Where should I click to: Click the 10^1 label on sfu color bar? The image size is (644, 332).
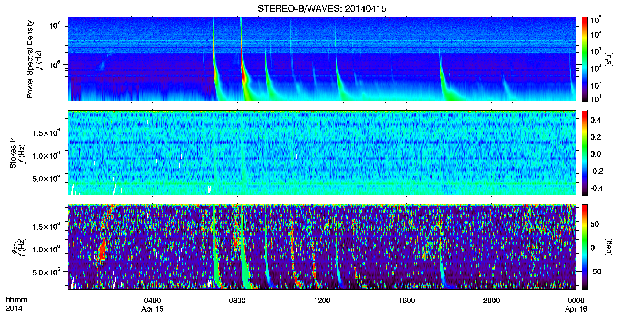[x=596, y=99]
